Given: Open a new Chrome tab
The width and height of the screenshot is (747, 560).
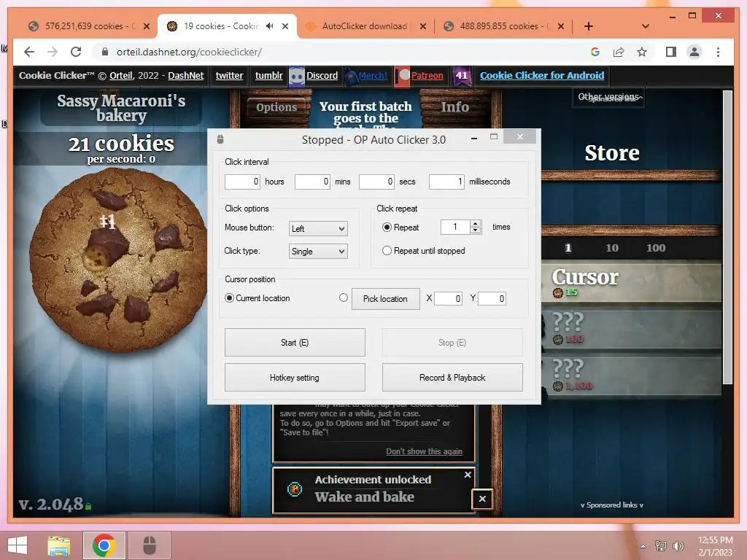Looking at the screenshot, I should [589, 26].
